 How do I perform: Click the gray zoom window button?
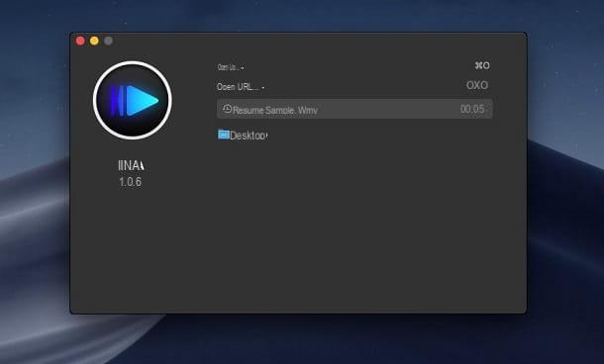(x=108, y=41)
